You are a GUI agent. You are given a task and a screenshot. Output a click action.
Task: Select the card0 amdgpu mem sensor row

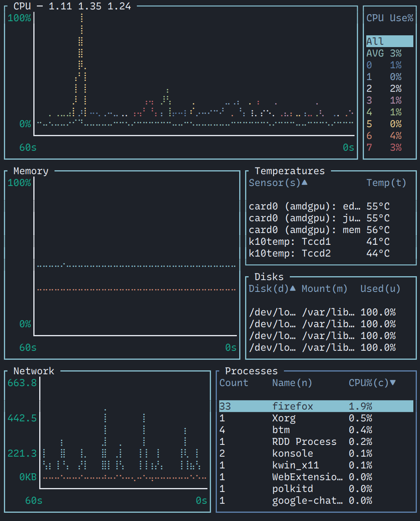(x=331, y=230)
